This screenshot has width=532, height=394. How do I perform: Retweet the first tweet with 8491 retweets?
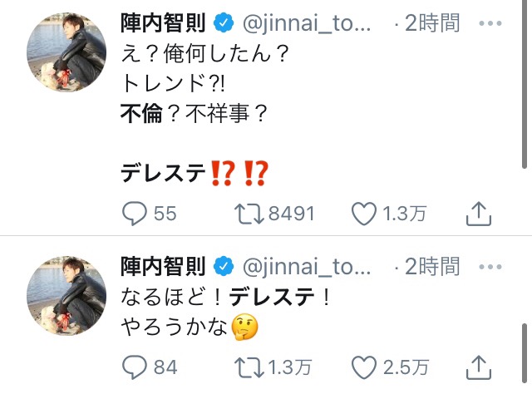[249, 214]
